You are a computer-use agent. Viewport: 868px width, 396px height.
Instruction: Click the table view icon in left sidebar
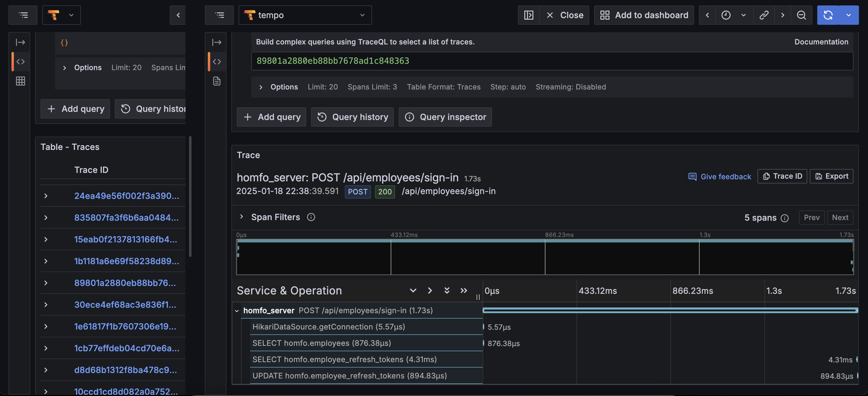[21, 81]
